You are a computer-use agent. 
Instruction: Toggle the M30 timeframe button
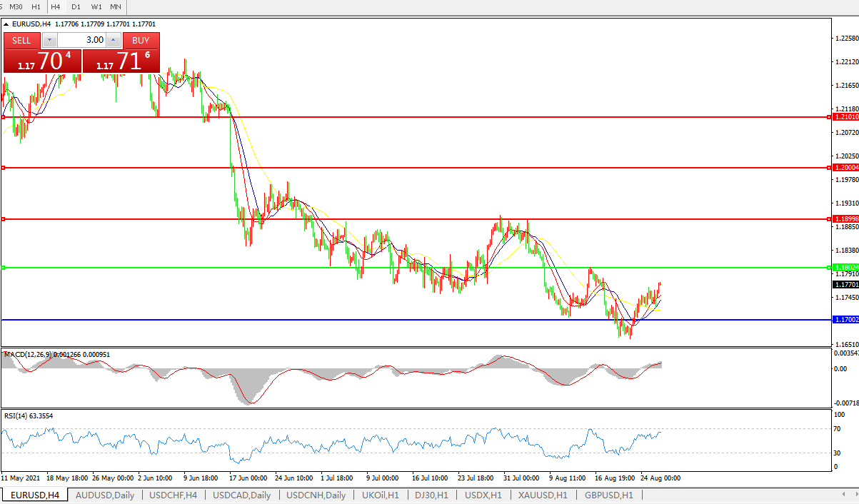[x=16, y=6]
